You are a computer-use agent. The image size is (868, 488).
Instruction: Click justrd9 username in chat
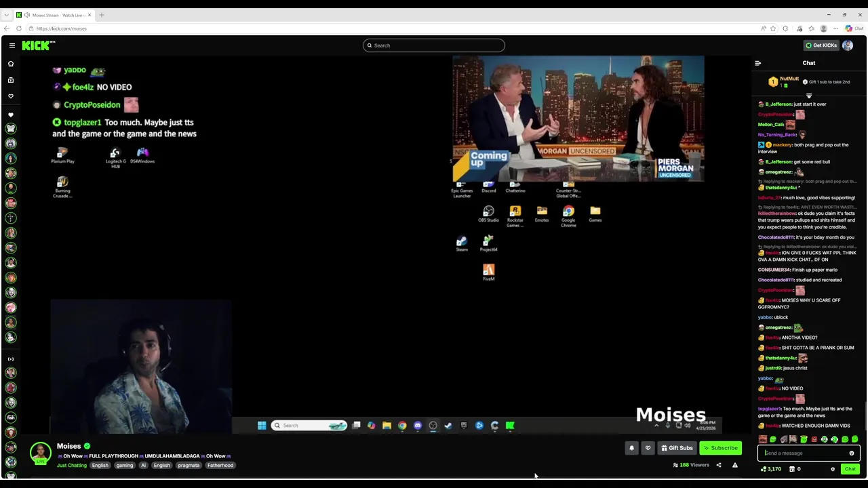tap(773, 368)
